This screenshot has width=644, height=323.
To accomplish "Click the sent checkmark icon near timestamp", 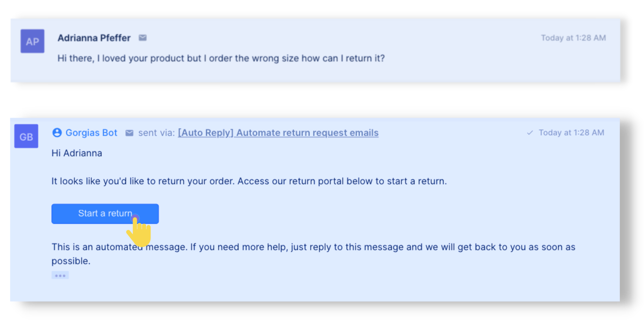I will (x=530, y=133).
